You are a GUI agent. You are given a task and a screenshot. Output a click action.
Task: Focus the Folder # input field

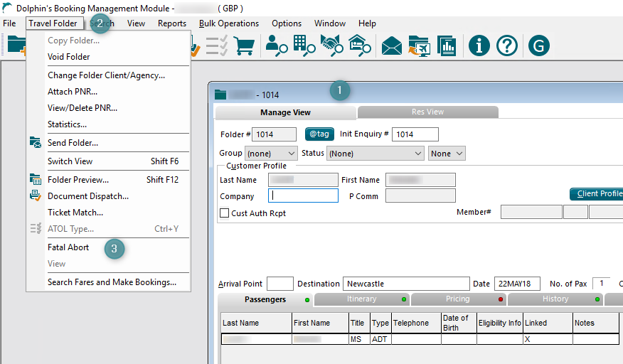(274, 134)
